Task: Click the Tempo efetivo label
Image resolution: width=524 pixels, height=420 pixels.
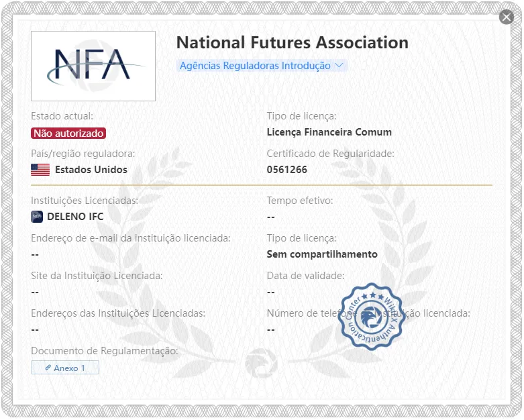Action: [300, 201]
